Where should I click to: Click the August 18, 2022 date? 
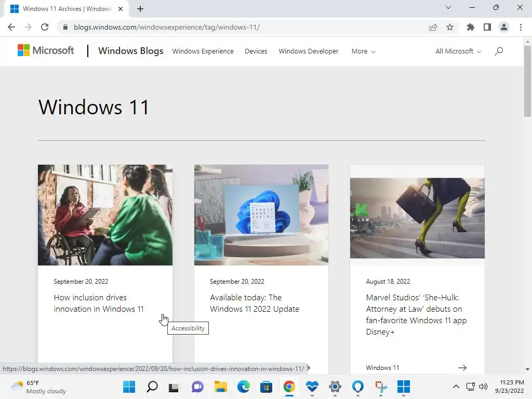(x=388, y=282)
